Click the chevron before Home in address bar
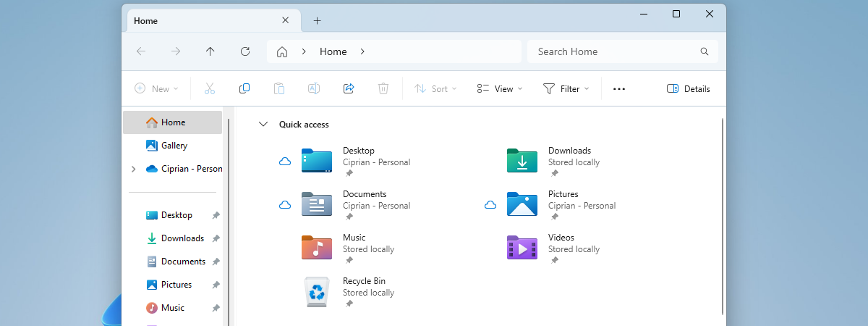This screenshot has width=868, height=326. [305, 51]
